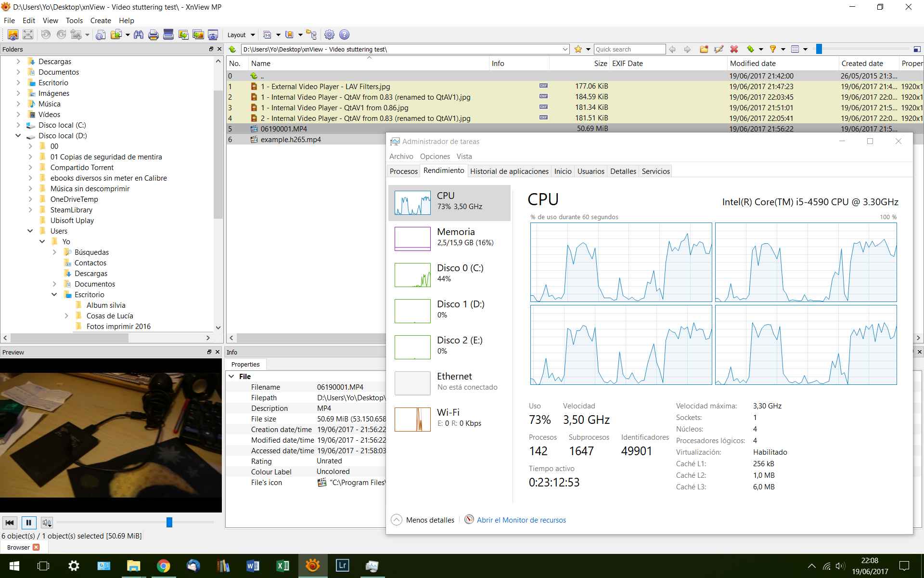Expand the Disco local (C:) tree node
Image resolution: width=924 pixels, height=578 pixels.
coord(18,125)
